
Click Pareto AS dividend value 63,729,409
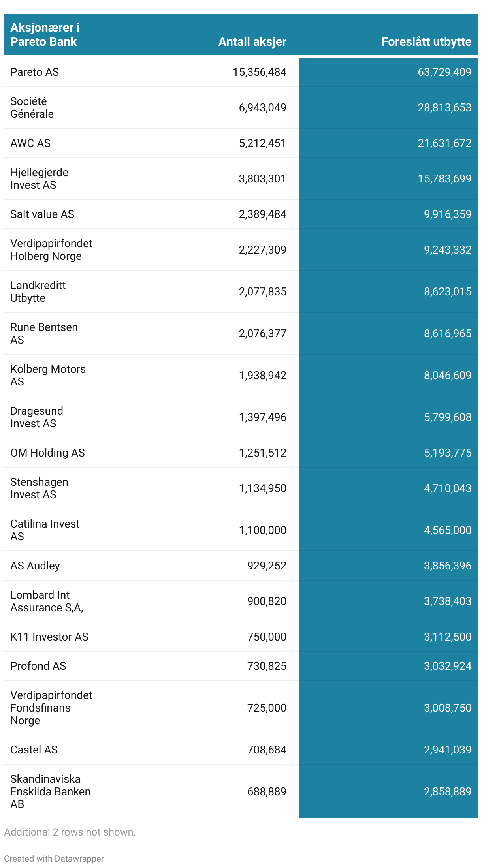tap(444, 72)
